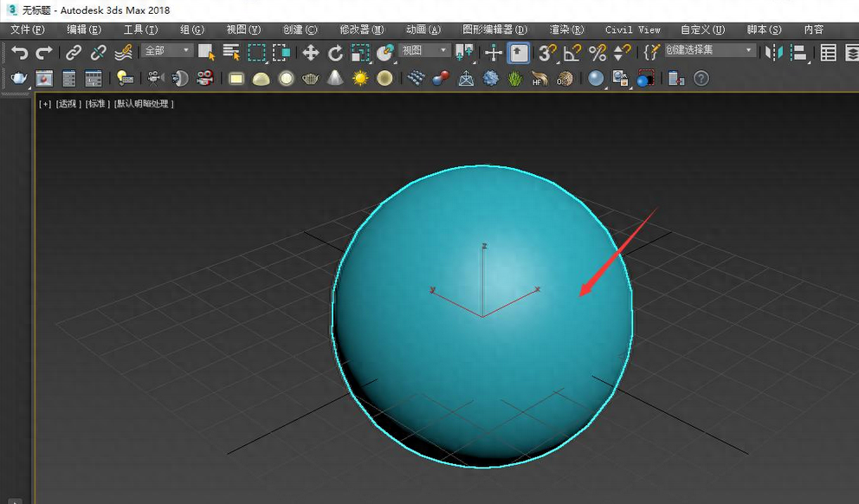Open the 自定义(U) menu

coord(702,29)
